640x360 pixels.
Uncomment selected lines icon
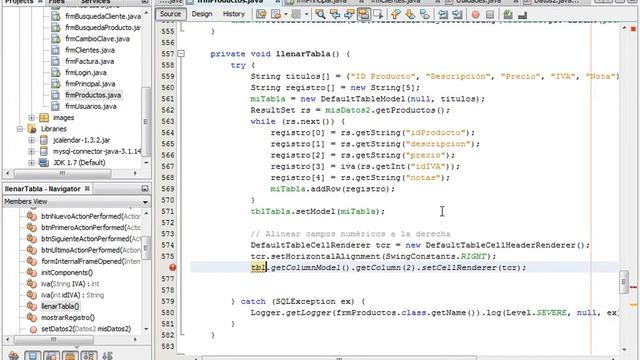pyautogui.click(x=522, y=15)
